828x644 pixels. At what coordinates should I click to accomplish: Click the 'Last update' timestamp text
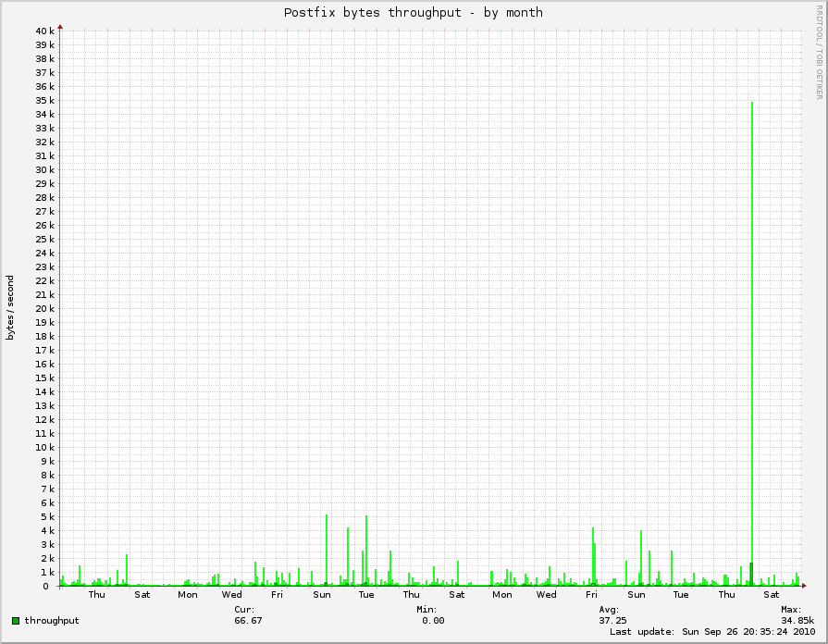(x=711, y=631)
